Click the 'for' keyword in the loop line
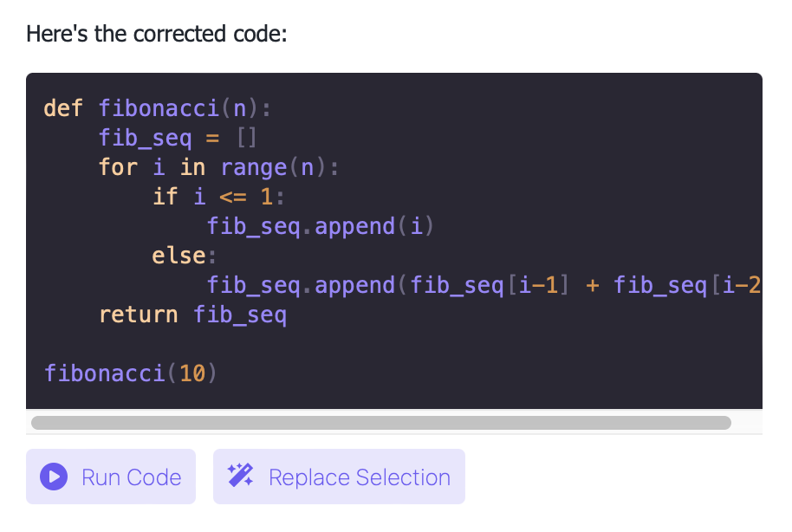Viewport: 792px width, 532px height. (x=118, y=167)
